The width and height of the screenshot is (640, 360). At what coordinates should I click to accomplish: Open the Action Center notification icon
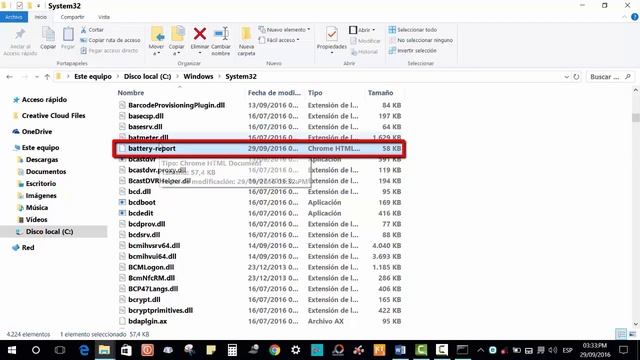click(x=623, y=350)
